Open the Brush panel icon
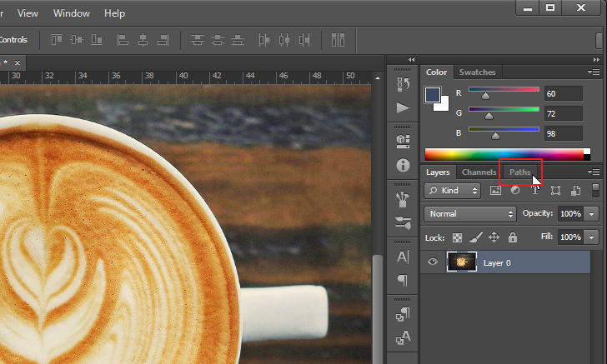Screen dimensions: 607x364 [x=403, y=199]
